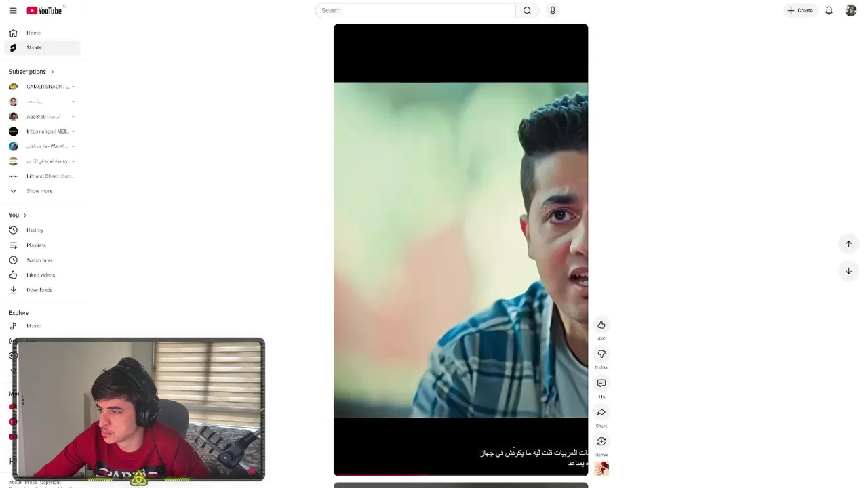Dislike the current Short
The height and width of the screenshot is (488, 868).
601,354
